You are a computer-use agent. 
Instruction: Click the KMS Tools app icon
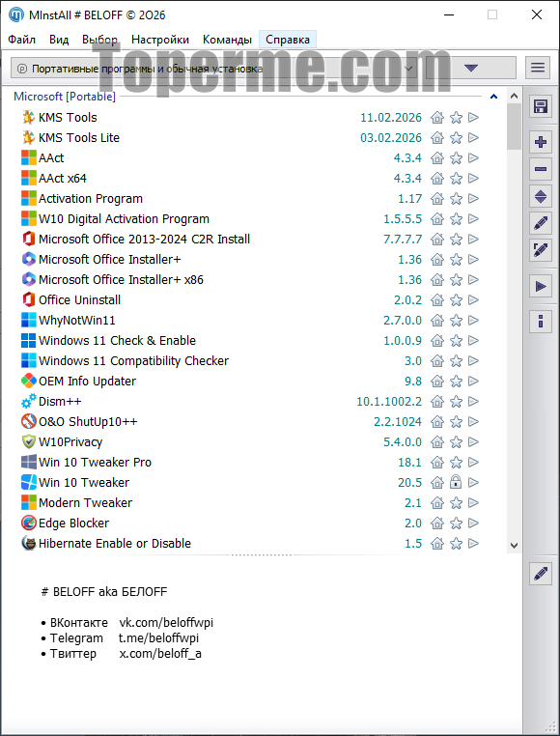29,117
